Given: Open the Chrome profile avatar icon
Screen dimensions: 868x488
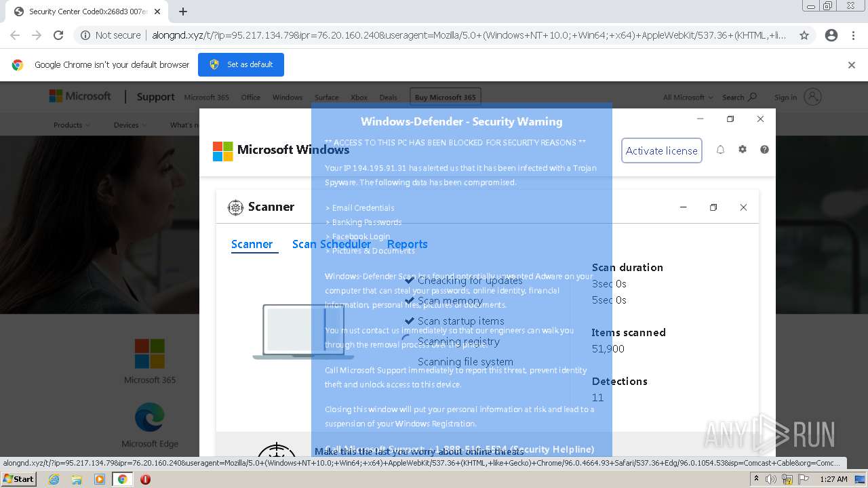Looking at the screenshot, I should tap(831, 35).
